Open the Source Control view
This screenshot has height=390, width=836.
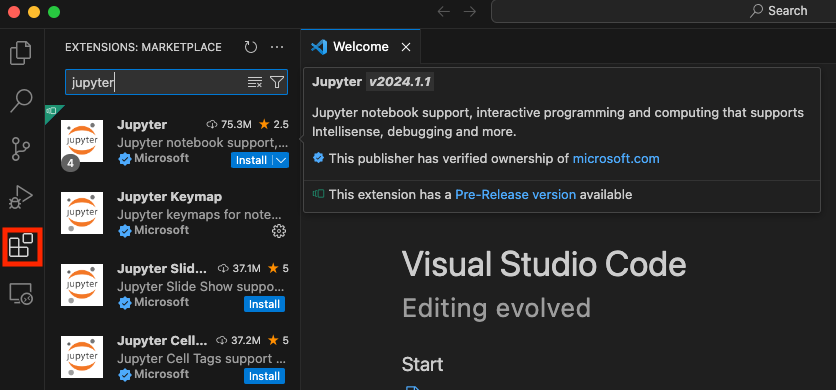(x=21, y=149)
